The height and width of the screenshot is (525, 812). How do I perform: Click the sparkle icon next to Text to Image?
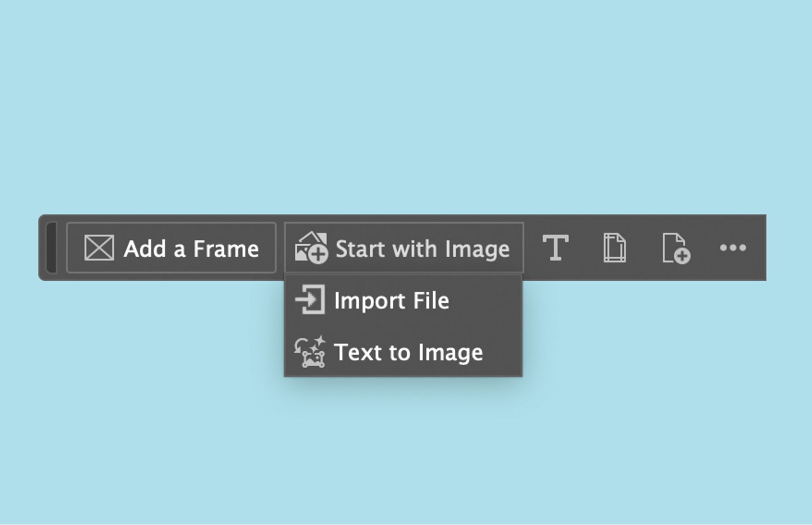[311, 353]
